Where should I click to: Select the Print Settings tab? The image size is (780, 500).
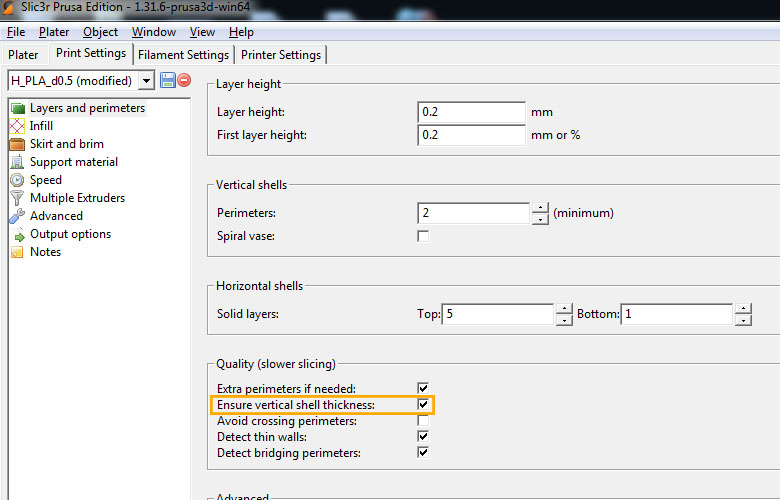(91, 53)
